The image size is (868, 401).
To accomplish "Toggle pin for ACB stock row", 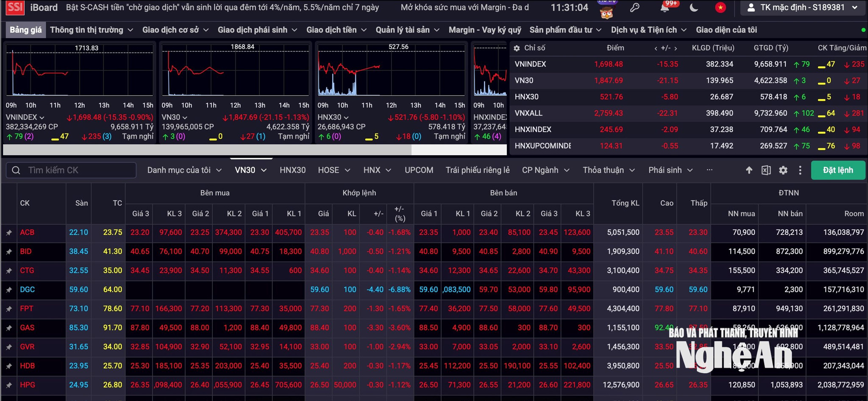I will click(8, 233).
